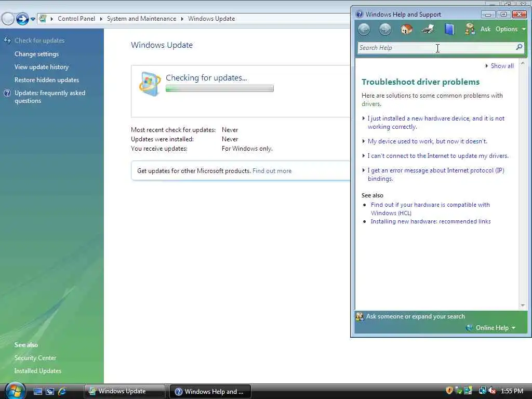Click the Control Panel icon in address bar

pos(43,18)
